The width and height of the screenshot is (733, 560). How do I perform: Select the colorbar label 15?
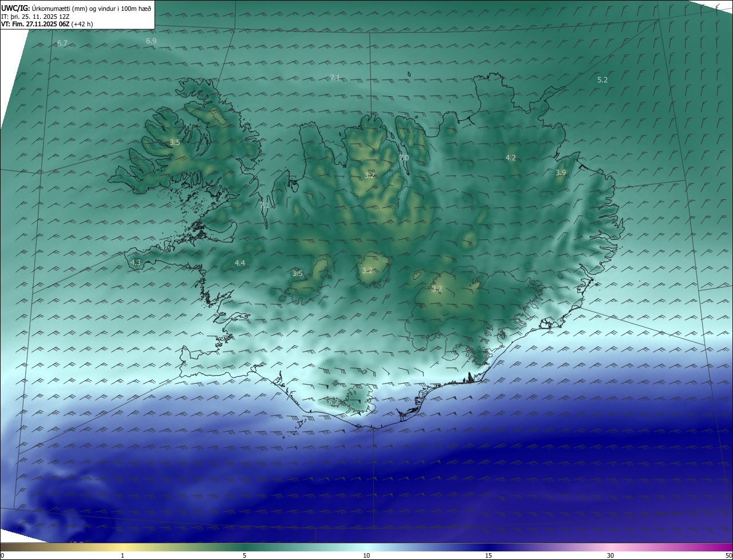(488, 555)
